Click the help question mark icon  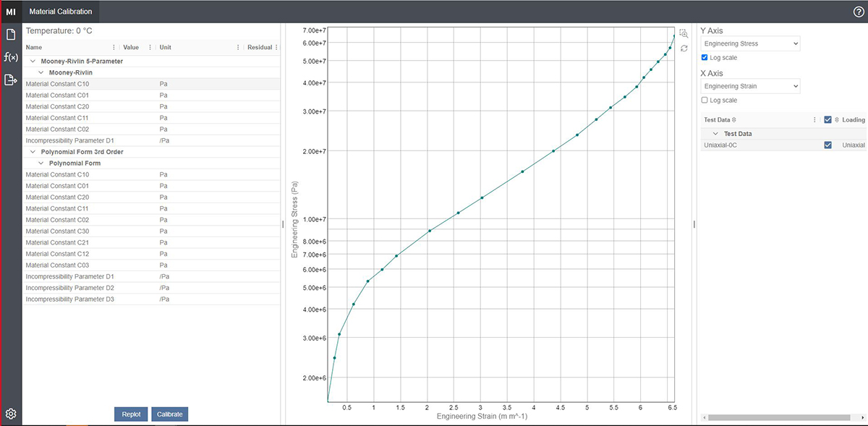pyautogui.click(x=859, y=12)
